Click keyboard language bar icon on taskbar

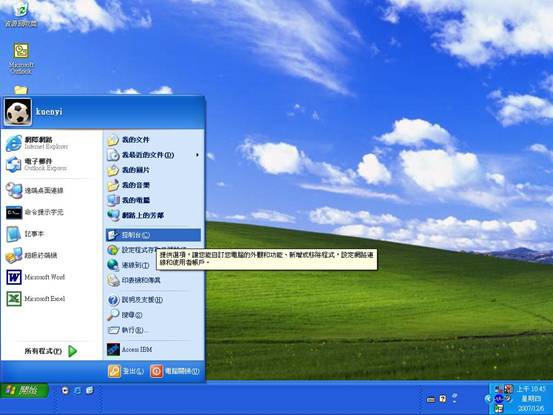pos(431,399)
